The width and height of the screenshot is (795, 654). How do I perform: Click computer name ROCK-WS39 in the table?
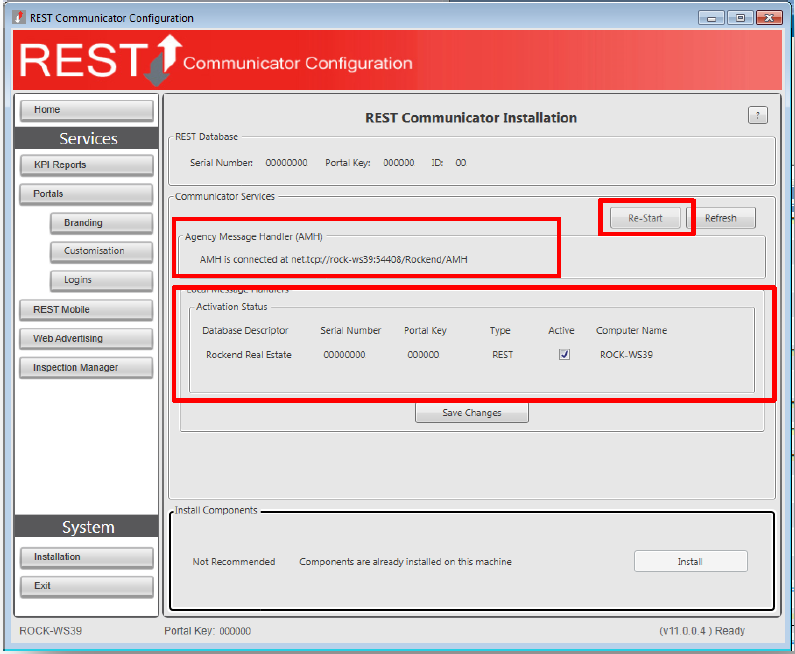tap(626, 355)
